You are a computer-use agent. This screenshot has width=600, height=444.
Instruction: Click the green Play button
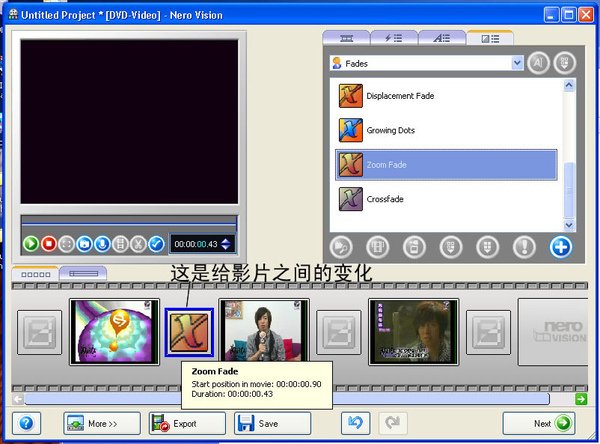[31, 244]
